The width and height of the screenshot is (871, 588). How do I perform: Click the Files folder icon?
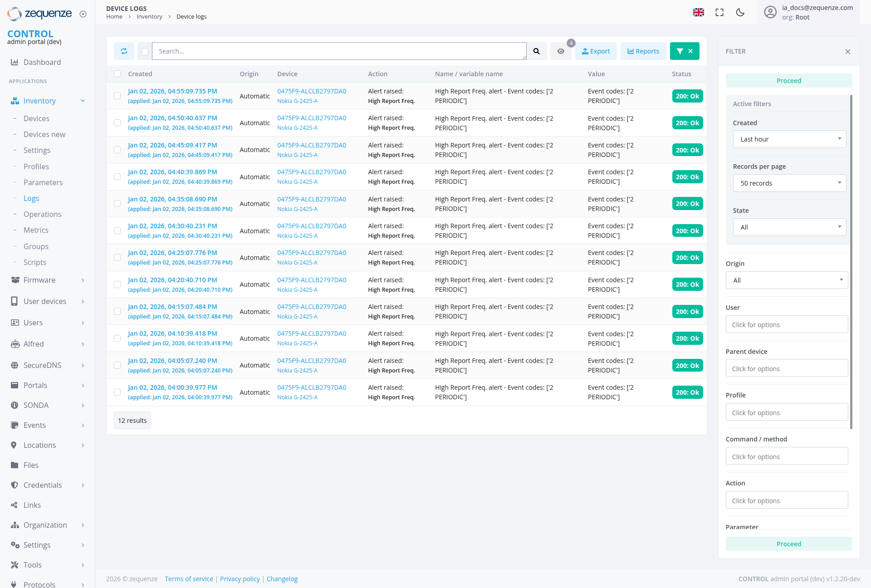click(x=15, y=465)
